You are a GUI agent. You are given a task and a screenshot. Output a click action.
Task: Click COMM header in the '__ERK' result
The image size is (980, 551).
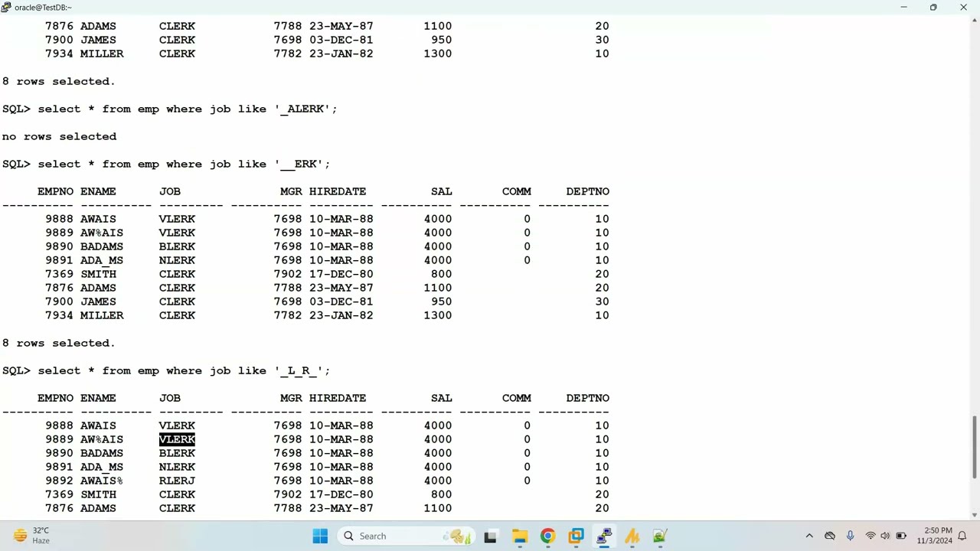[517, 191]
